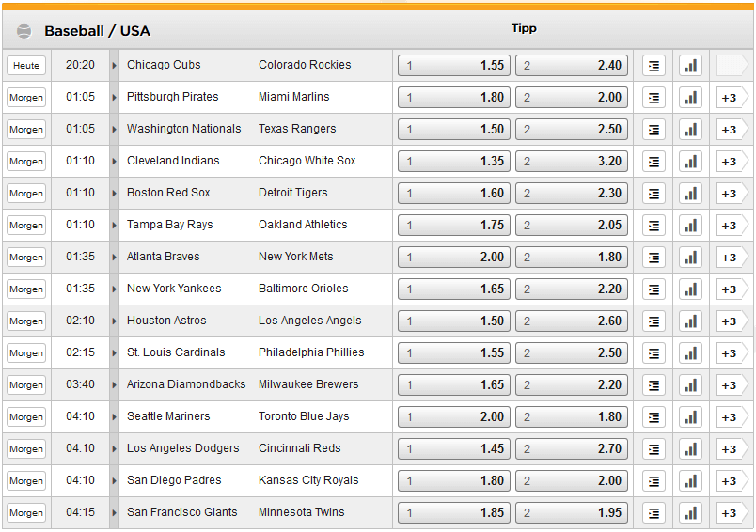
Task: Expand the Tampa Bay Rays row arrow
Action: click(115, 226)
